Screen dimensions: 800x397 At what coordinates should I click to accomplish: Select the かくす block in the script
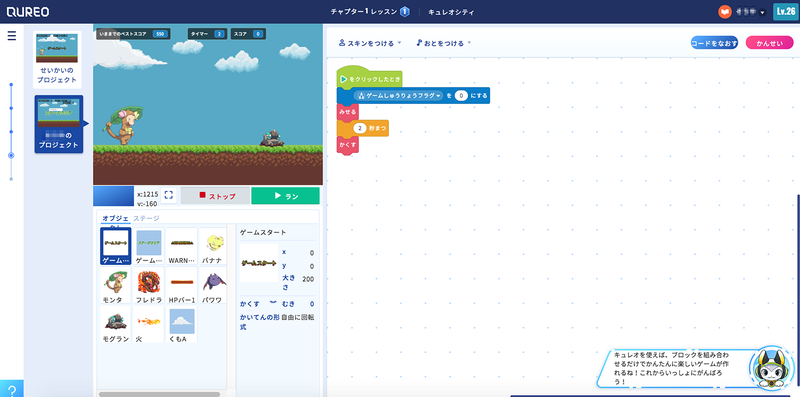(347, 145)
